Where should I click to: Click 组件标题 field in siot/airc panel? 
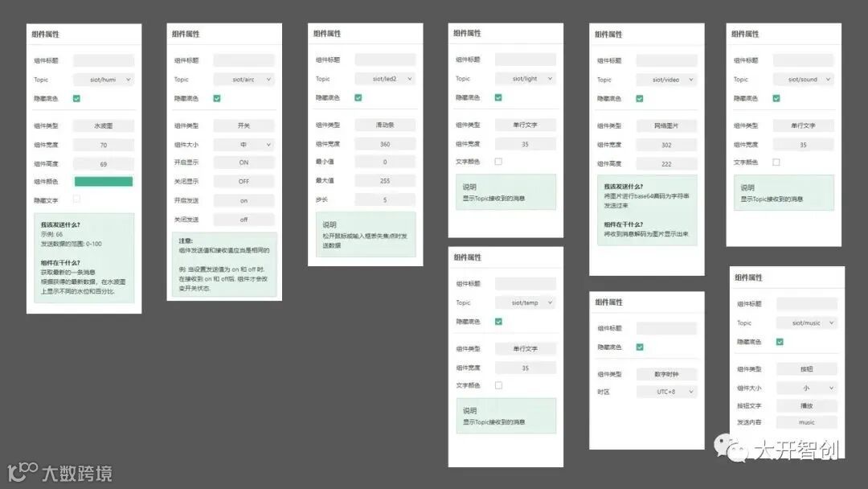[244, 60]
